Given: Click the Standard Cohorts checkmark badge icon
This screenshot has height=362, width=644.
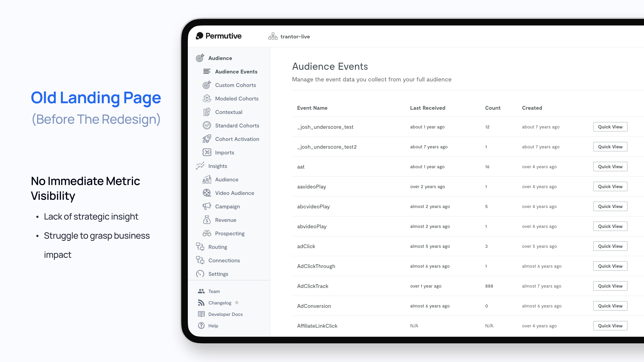Looking at the screenshot, I should pyautogui.click(x=206, y=125).
